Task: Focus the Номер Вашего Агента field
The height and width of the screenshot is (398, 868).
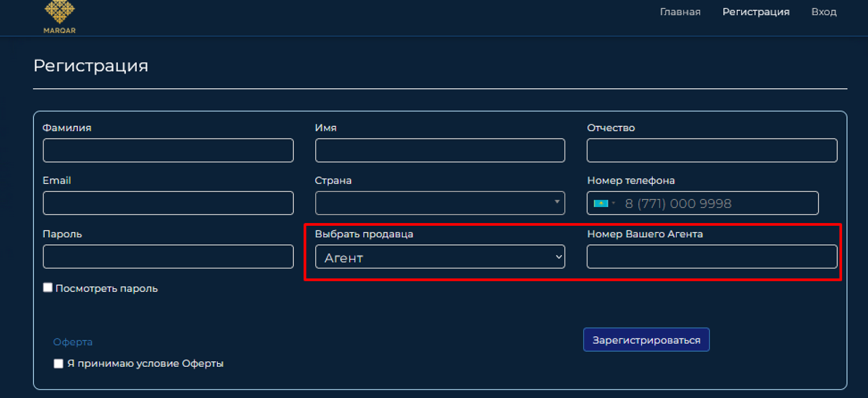Action: coord(711,257)
